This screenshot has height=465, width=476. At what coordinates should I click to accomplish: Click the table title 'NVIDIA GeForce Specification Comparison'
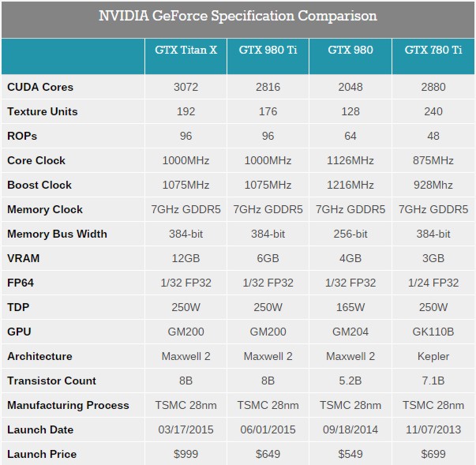click(238, 16)
